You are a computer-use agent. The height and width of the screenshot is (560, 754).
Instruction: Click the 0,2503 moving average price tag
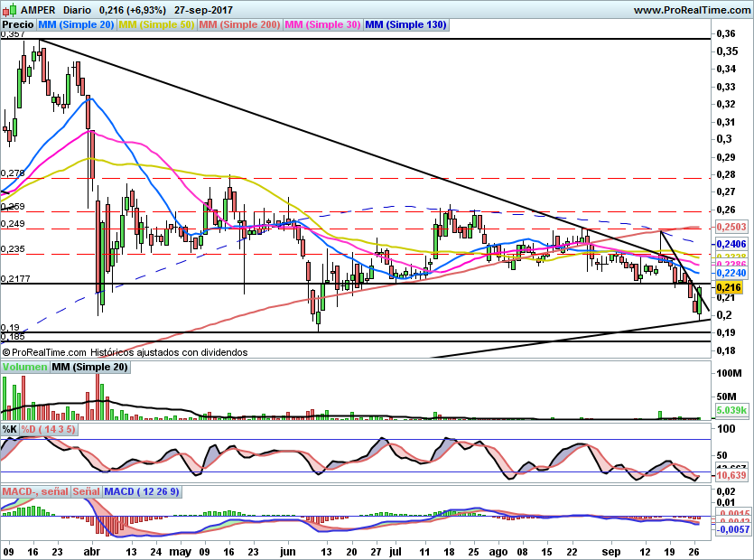[x=731, y=227]
